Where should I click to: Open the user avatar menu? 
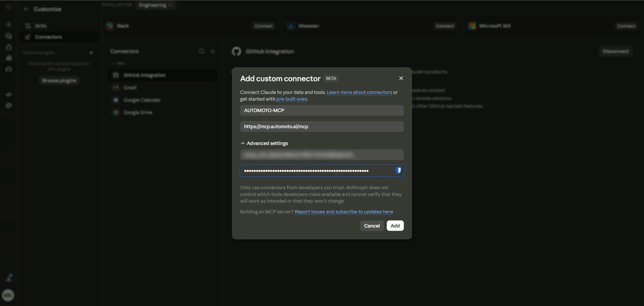(x=8, y=295)
